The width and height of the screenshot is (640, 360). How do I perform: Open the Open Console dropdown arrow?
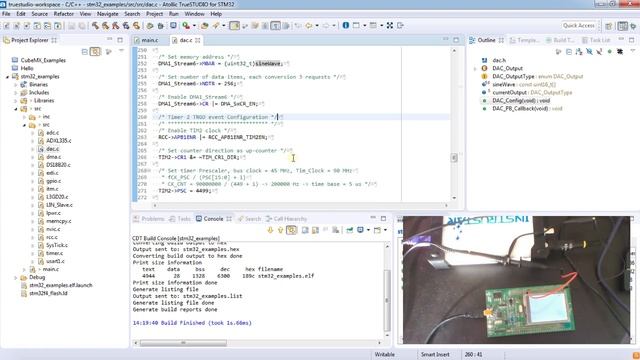pos(385,230)
